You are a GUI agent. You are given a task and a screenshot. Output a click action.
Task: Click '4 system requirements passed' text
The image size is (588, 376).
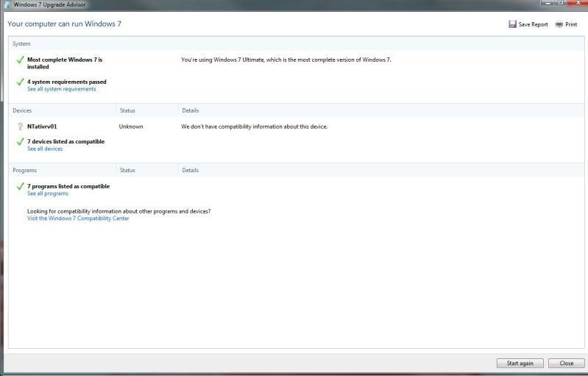click(67, 82)
